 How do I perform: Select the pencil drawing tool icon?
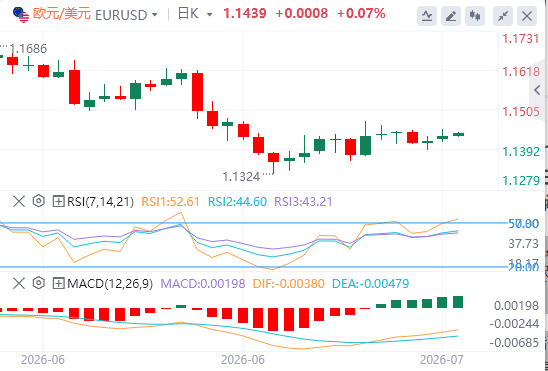(451, 16)
